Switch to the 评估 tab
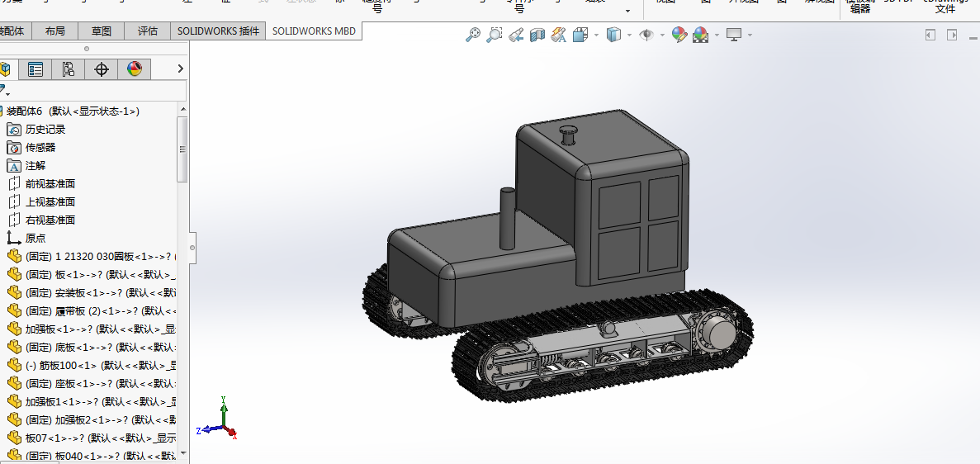The width and height of the screenshot is (980, 464). pos(148,31)
